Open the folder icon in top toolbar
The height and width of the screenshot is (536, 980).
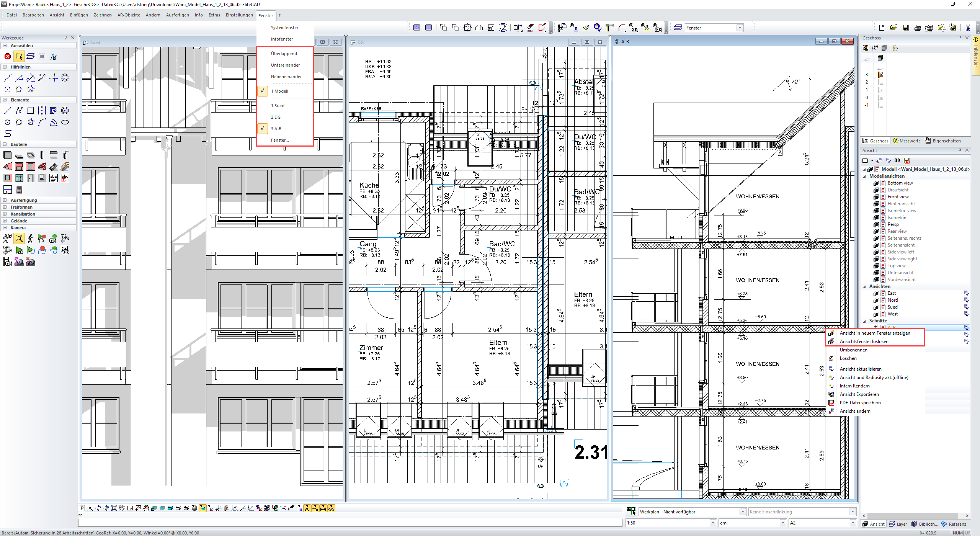[x=893, y=28]
